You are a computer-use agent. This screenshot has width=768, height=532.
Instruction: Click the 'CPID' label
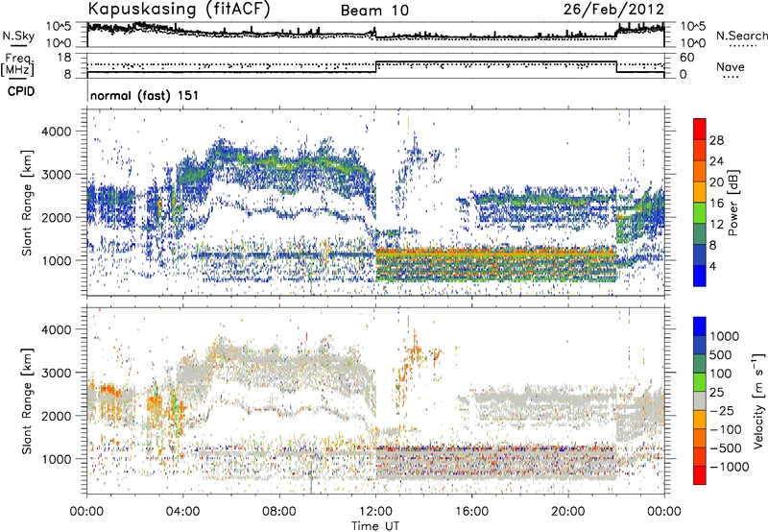(21, 91)
